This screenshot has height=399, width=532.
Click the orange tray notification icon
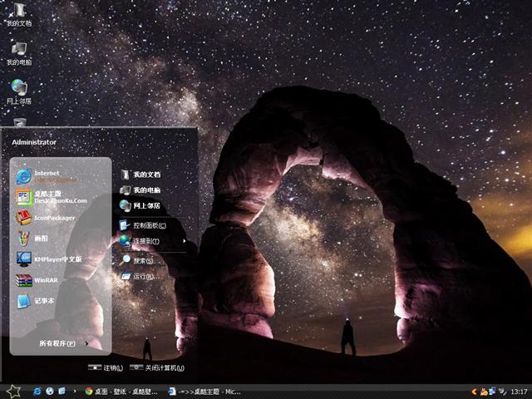click(484, 392)
